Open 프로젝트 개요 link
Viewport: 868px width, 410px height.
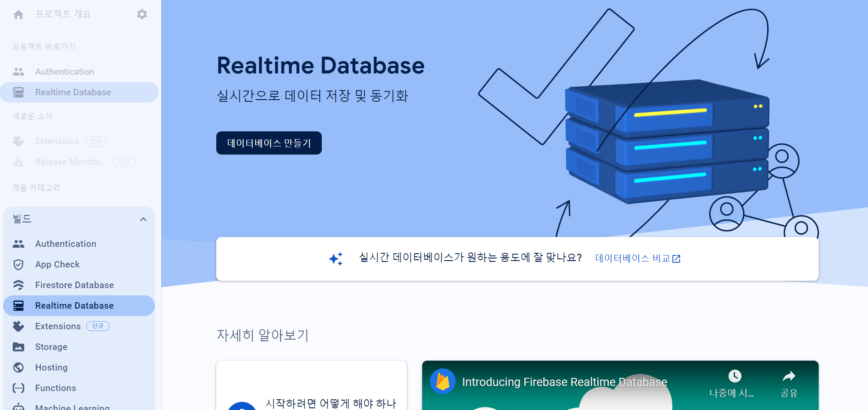pyautogui.click(x=63, y=14)
